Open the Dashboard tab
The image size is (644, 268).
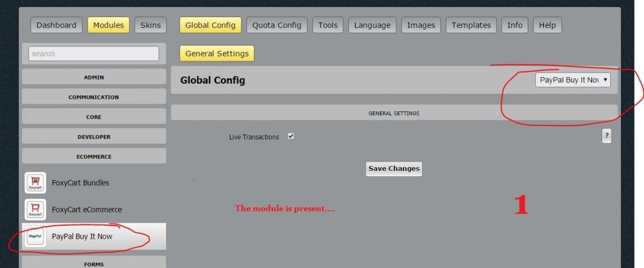tap(56, 25)
